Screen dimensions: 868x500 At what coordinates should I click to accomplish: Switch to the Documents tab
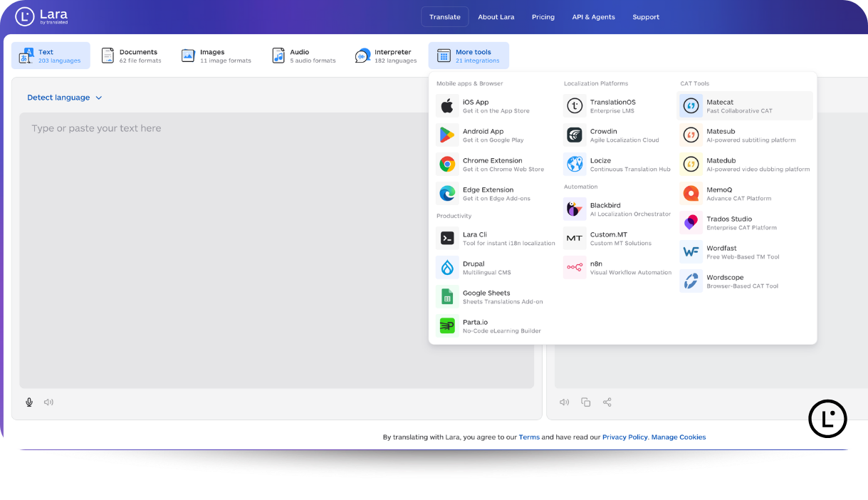pyautogui.click(x=132, y=56)
